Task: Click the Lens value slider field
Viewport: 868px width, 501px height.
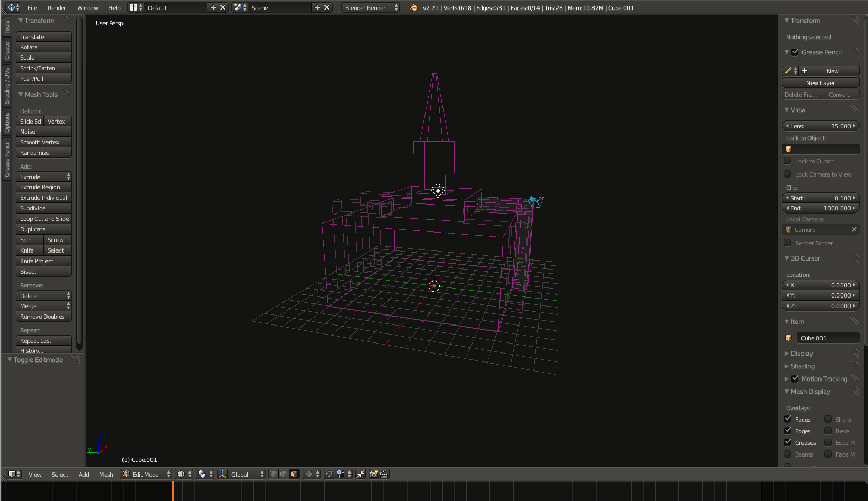Action: (x=820, y=126)
